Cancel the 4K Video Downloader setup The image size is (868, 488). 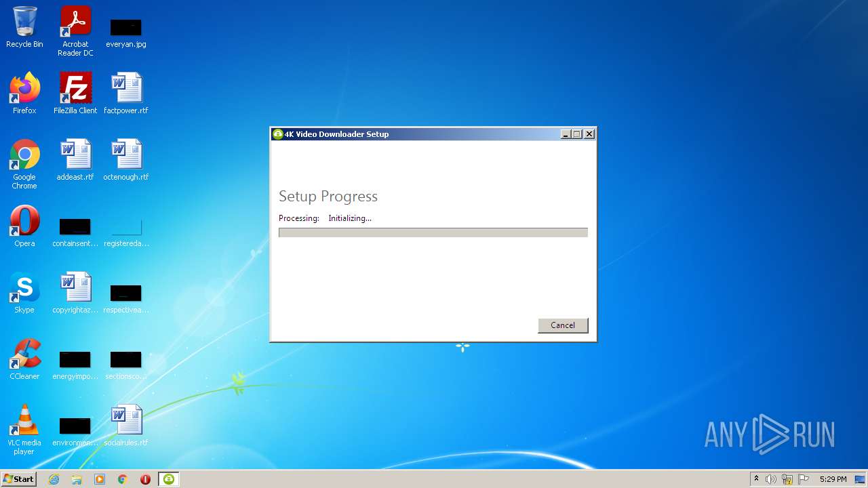(x=563, y=325)
